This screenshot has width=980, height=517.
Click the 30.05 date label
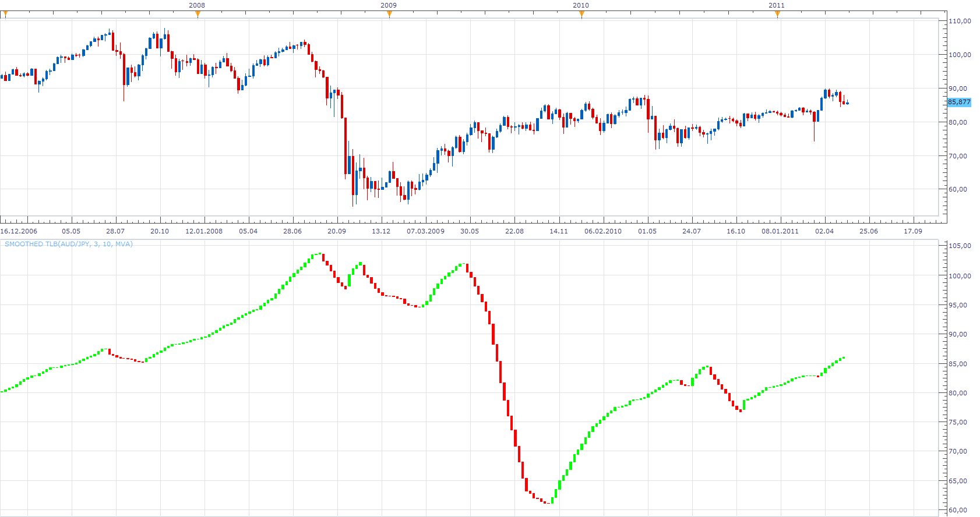[x=470, y=231]
